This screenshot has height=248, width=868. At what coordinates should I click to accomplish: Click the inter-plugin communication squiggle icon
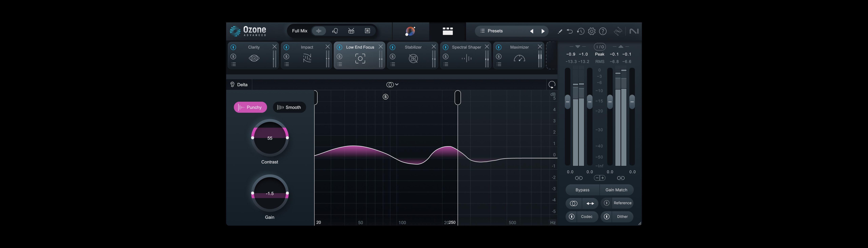tap(618, 31)
